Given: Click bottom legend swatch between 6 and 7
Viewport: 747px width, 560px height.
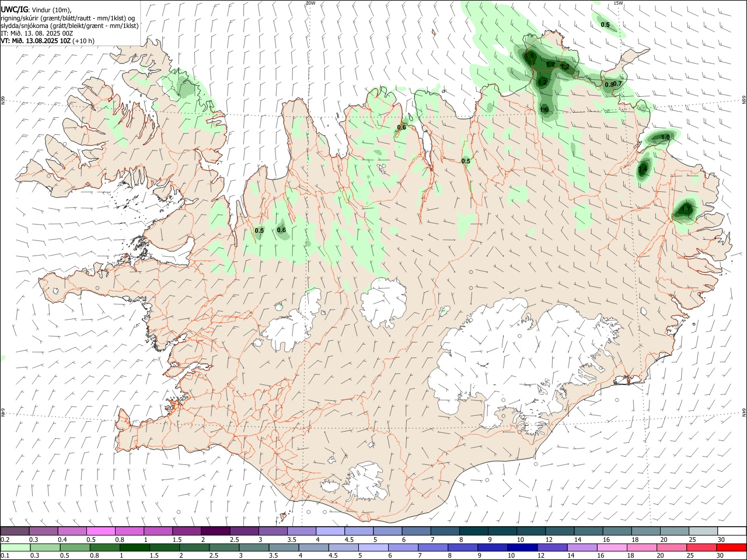Looking at the screenshot, I should (x=403, y=547).
